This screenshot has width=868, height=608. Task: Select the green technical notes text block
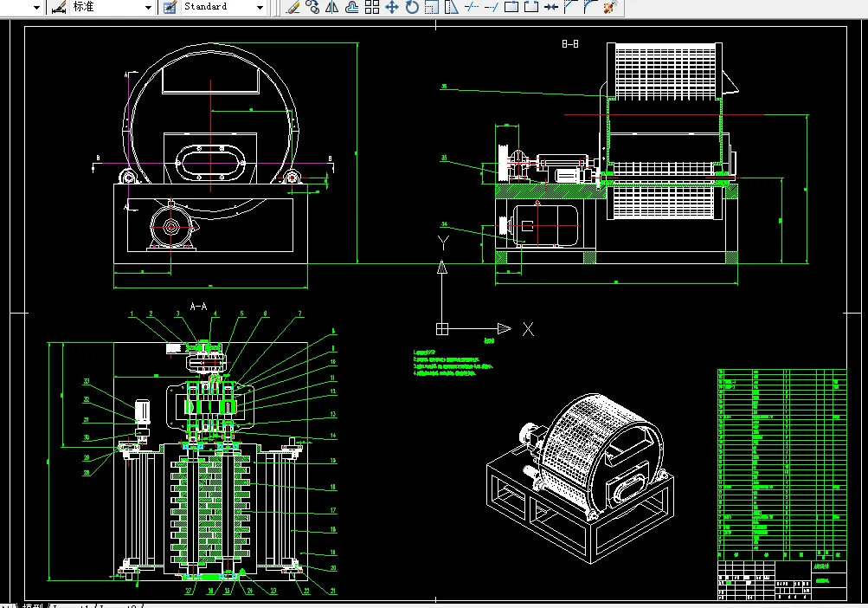coord(453,363)
